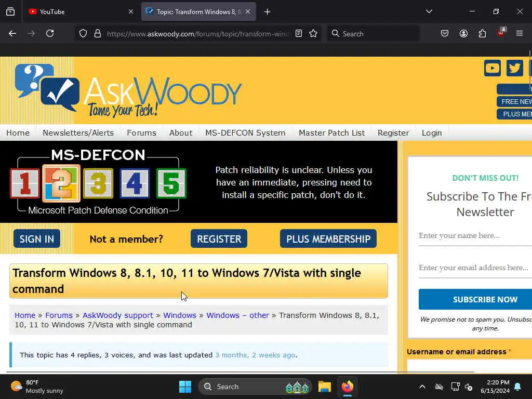Follow the Home breadcrumb link
The image size is (532, 399).
(25, 315)
